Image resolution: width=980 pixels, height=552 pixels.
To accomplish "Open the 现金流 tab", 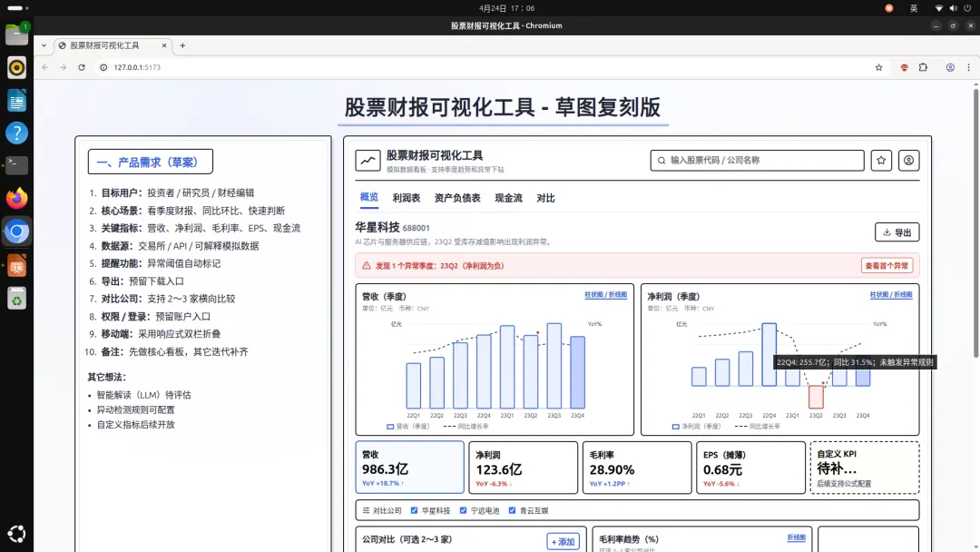I will pos(509,198).
